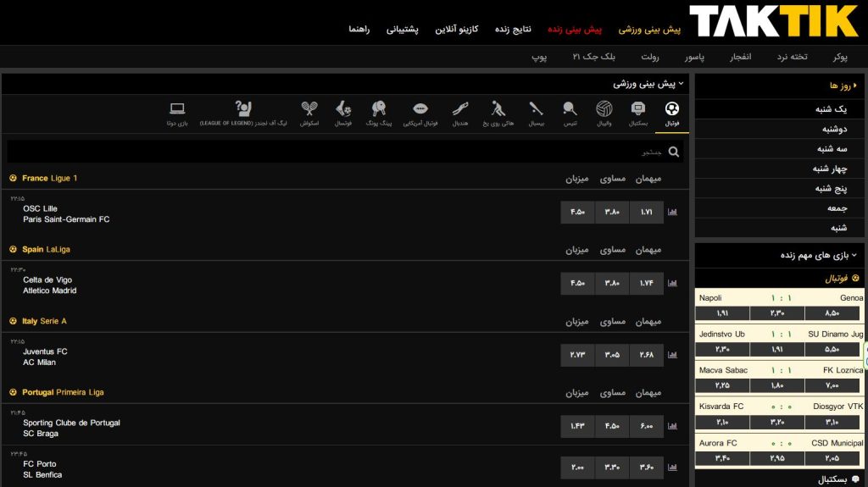Open the تخته نرد backgammon link
The width and height of the screenshot is (868, 487).
click(792, 57)
